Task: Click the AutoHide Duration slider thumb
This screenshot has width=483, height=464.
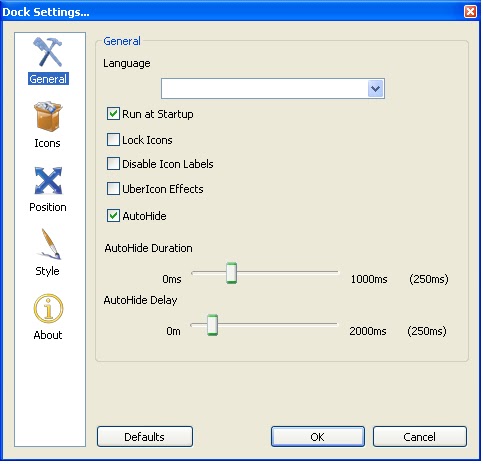Action: tap(231, 273)
